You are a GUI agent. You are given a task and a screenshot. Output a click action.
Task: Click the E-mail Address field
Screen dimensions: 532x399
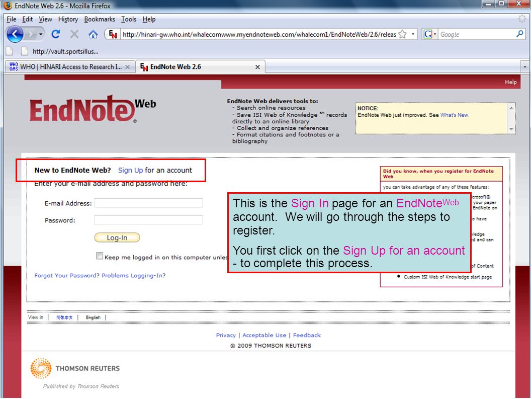pyautogui.click(x=149, y=203)
